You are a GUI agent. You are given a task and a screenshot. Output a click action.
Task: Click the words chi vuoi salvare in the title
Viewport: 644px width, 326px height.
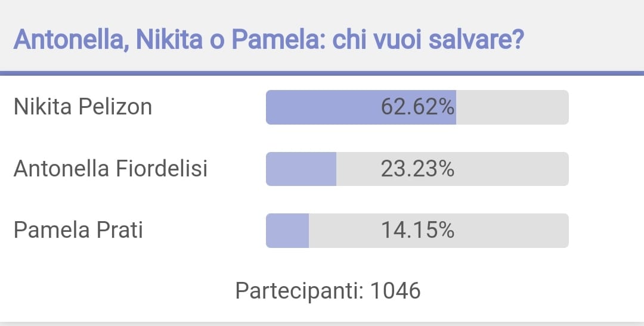click(428, 40)
